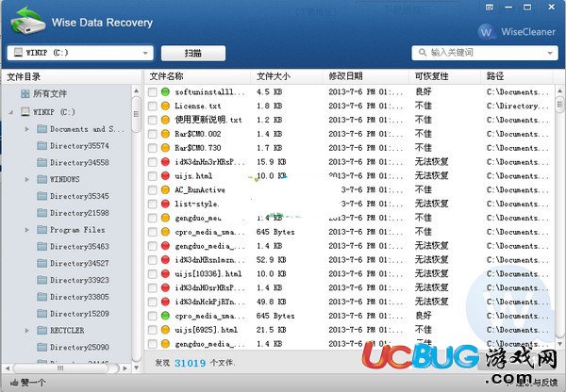Select the all files grid icon

[x=25, y=94]
